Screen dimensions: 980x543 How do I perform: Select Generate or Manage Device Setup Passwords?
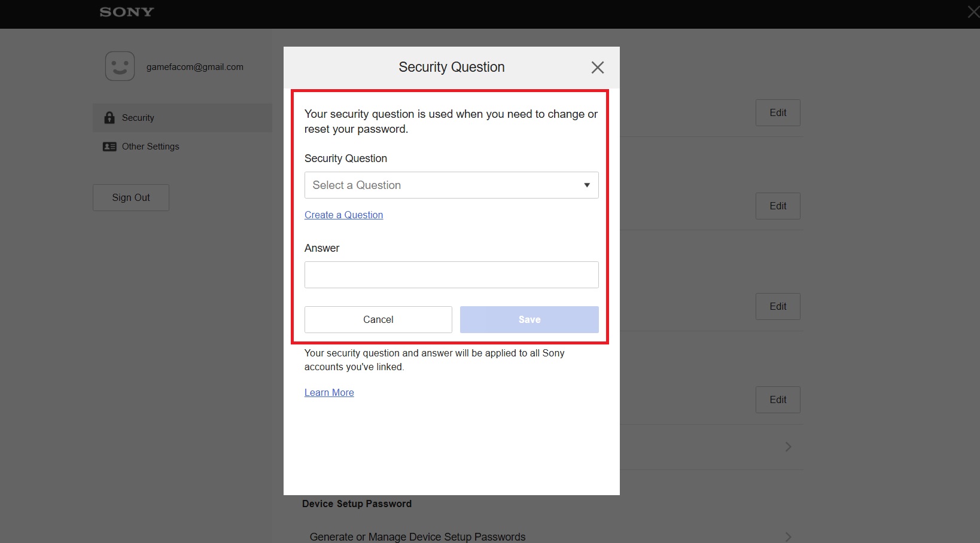click(417, 536)
